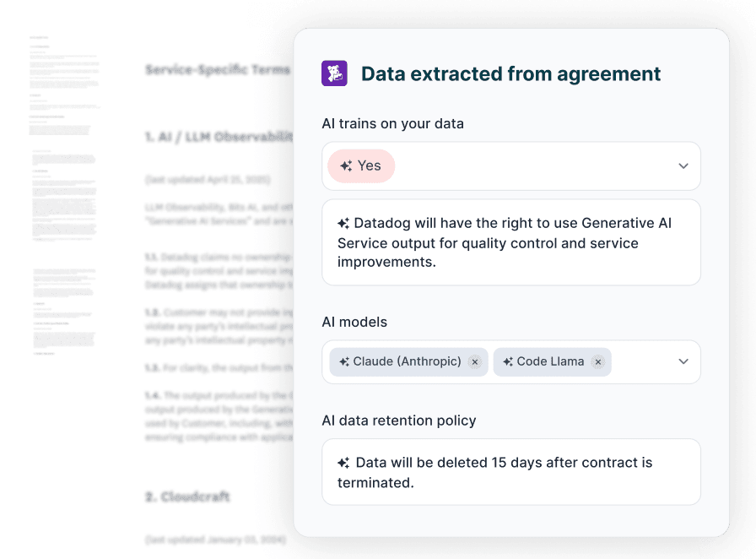Viewport: 756px width, 559px height.
Task: Collapse the AI models selector chevron
Action: [x=683, y=361]
